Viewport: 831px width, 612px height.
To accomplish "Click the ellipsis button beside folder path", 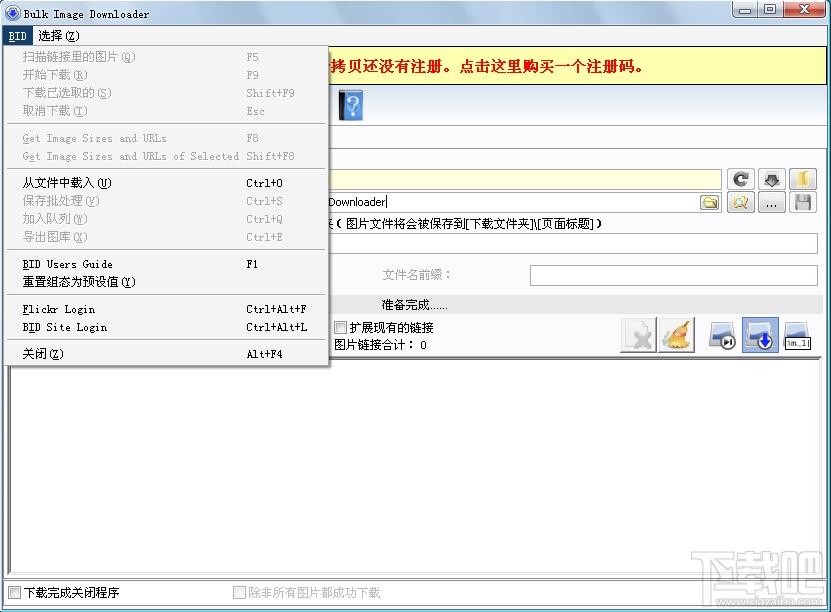I will coord(772,202).
